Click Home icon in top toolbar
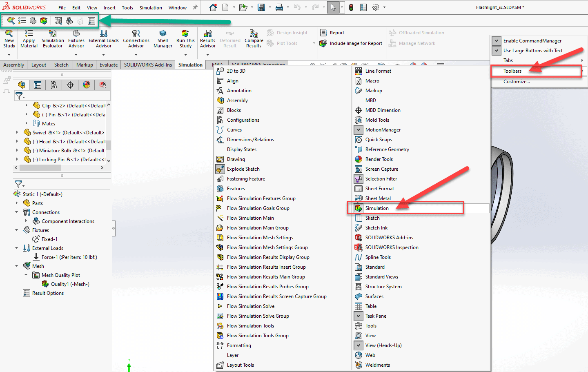The width and height of the screenshot is (588, 372). coord(213,7)
